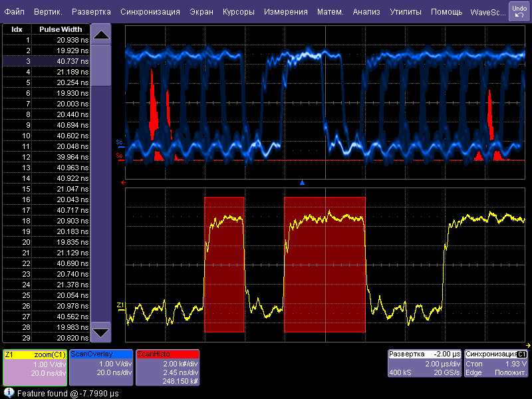Open the Помощь menu
532x399 pixels.
(446, 11)
